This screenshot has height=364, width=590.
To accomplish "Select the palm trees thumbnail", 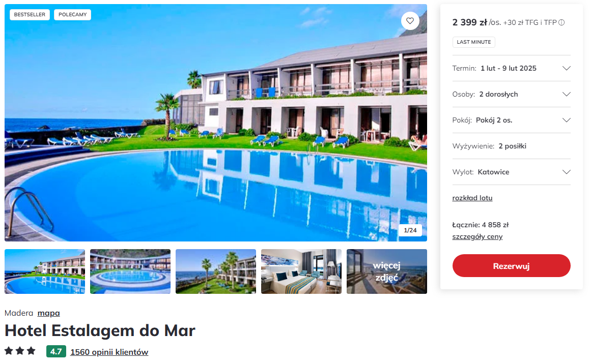I will [x=216, y=271].
